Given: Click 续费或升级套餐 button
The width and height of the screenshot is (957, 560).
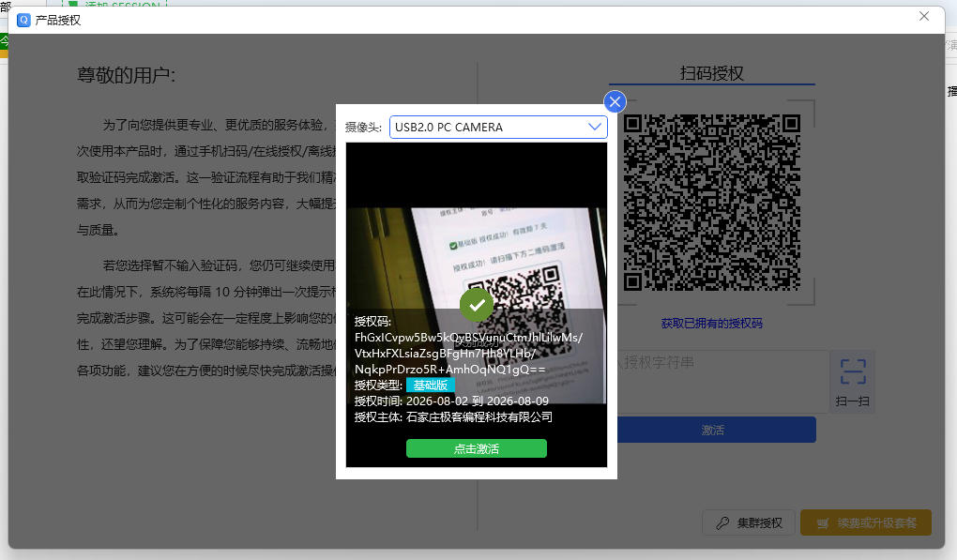Looking at the screenshot, I should (x=865, y=522).
